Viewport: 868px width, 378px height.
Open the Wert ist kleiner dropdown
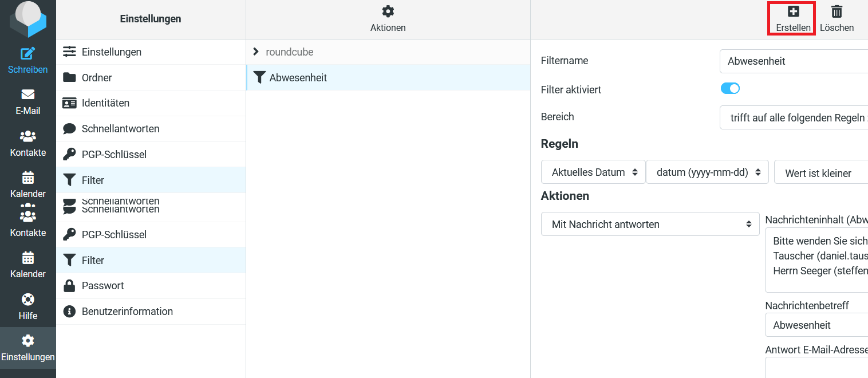[821, 172]
